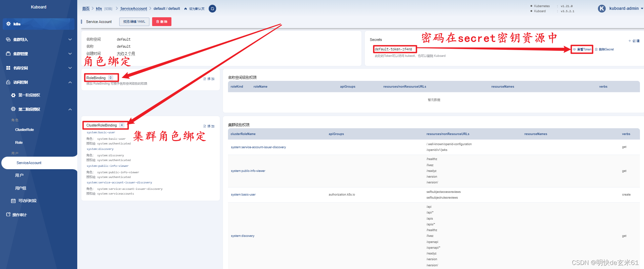Click authorization.k8s.io apiGroups cell
The width and height of the screenshot is (644, 269).
pos(342,195)
